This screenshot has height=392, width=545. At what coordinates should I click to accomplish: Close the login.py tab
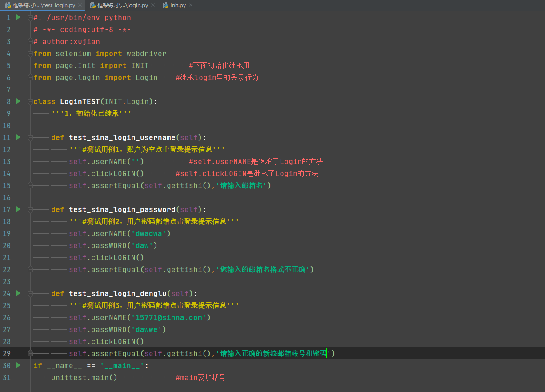[152, 5]
